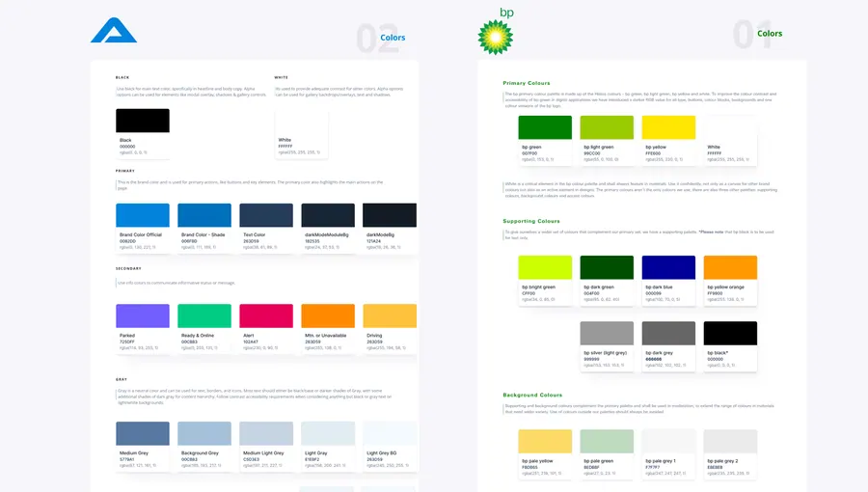Choose the bp dark blue swatch

tap(668, 267)
